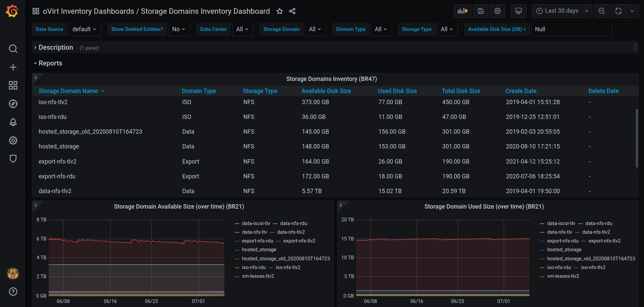Click the Grafana logo home icon
Screen dimensions: 644x307
click(x=12, y=11)
